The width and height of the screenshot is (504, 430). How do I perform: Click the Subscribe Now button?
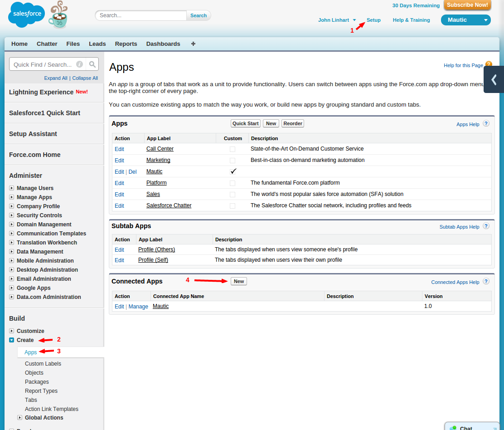point(467,5)
